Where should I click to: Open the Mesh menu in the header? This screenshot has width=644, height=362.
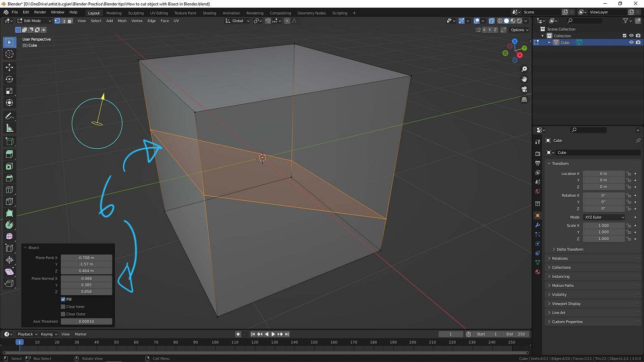pyautogui.click(x=122, y=20)
